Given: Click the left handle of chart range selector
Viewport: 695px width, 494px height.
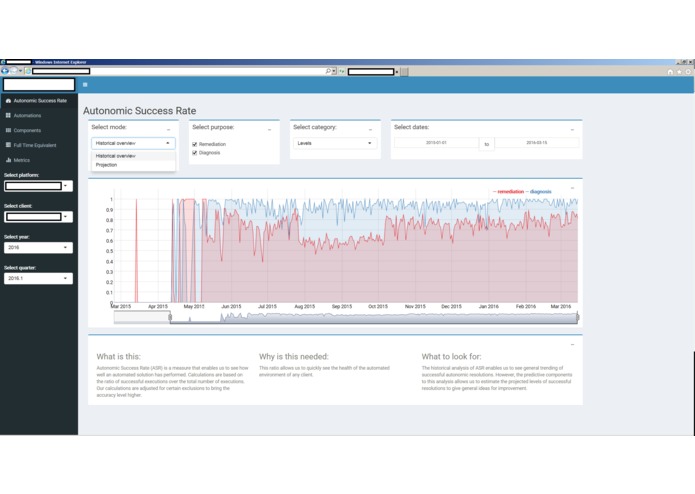Looking at the screenshot, I should tap(170, 317).
